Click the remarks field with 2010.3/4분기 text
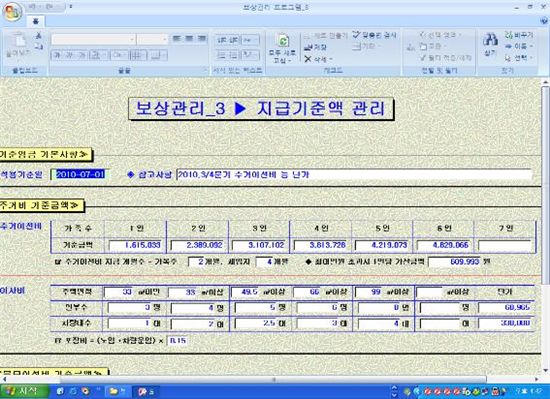This screenshot has width=550, height=399. coord(354,174)
